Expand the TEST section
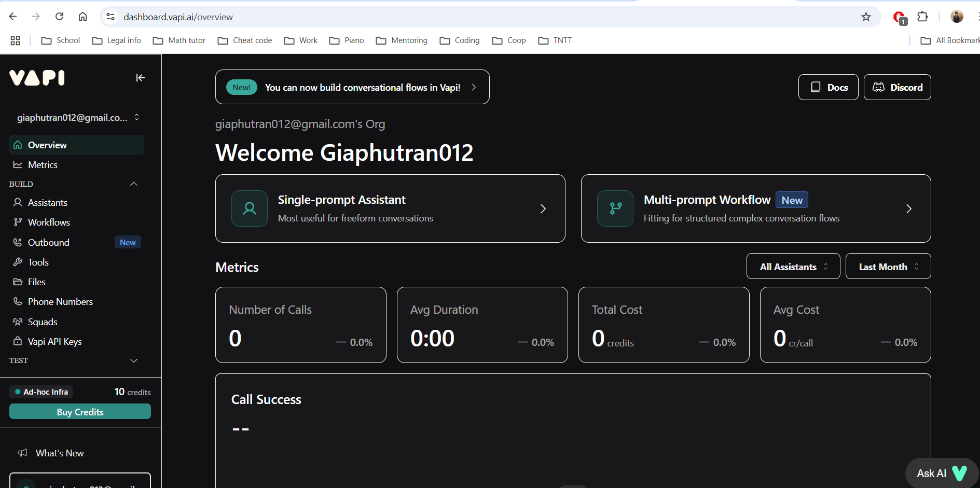This screenshot has height=488, width=980. click(x=134, y=360)
